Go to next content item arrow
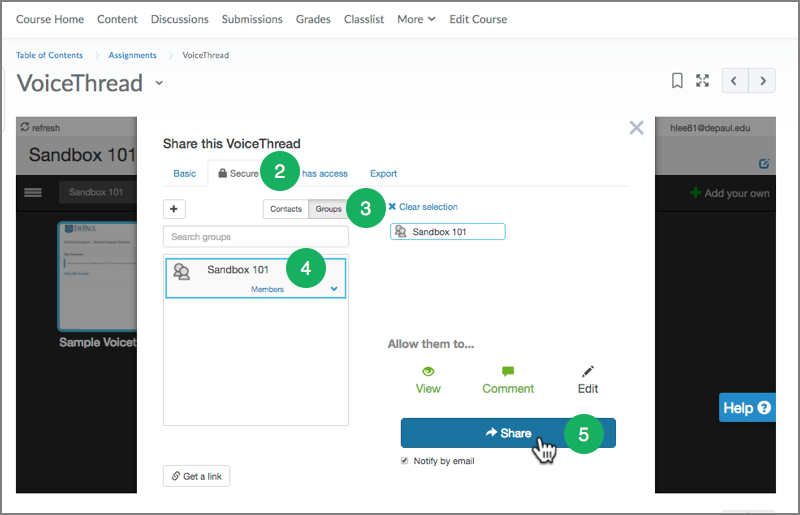The width and height of the screenshot is (800, 515). point(762,81)
